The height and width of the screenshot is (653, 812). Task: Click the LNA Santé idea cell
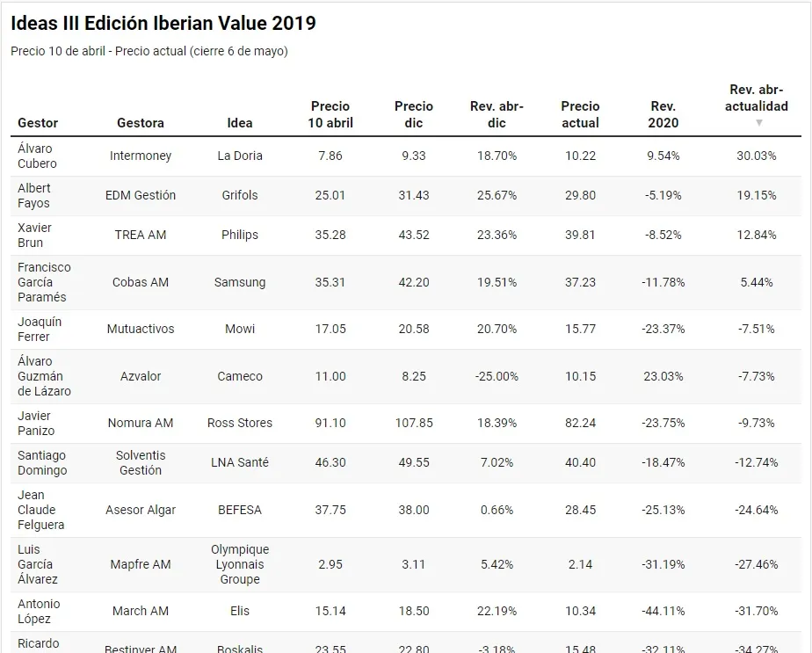pos(240,462)
